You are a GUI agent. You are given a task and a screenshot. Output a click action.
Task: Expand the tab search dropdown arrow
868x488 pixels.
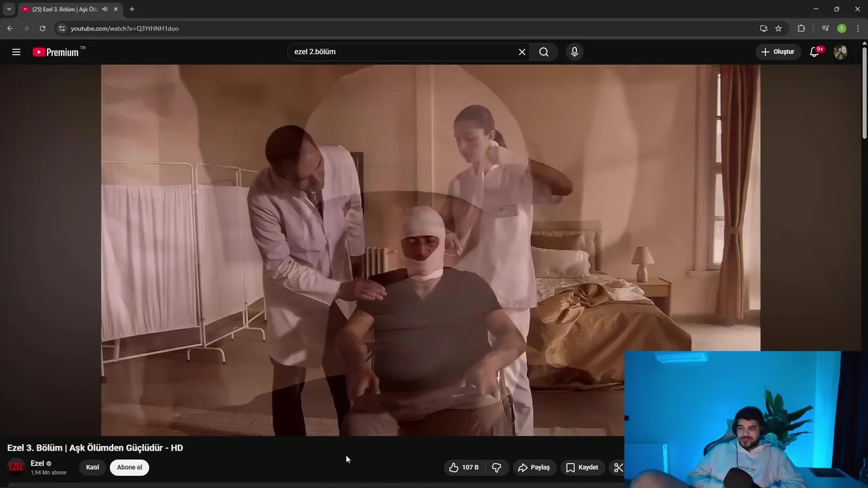[x=9, y=9]
